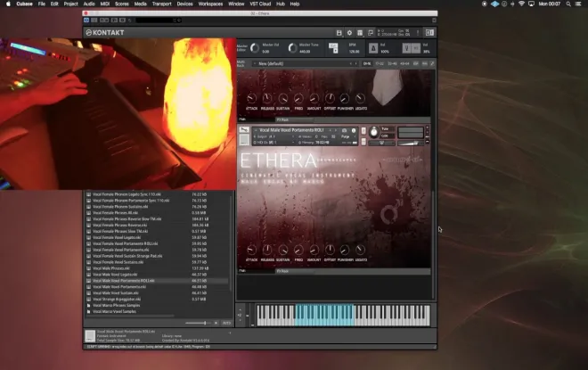588x370 pixels.
Task: Click the tap tempo button beside BPM
Action: coord(333,48)
